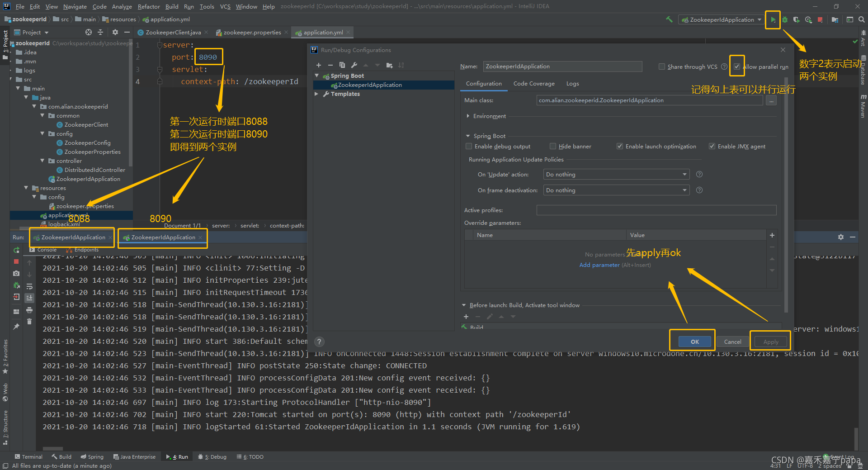868x470 pixels.
Task: Click the green Run application icon
Action: tap(773, 20)
